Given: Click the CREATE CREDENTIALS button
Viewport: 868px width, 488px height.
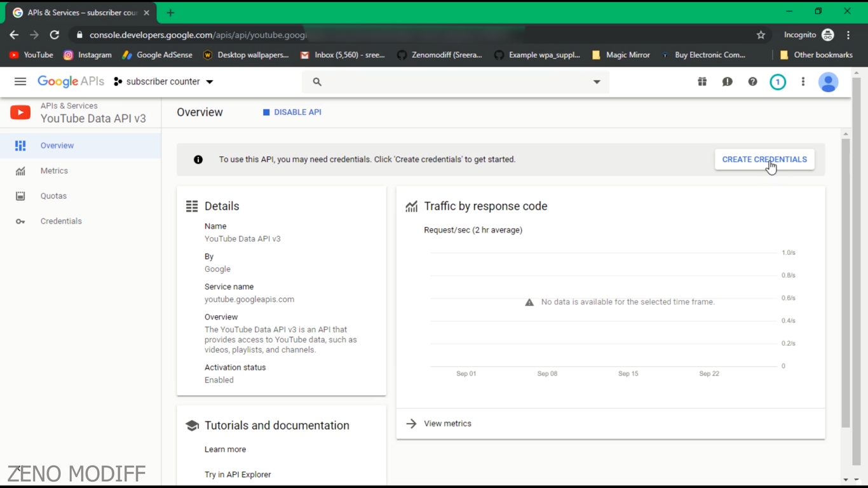Looking at the screenshot, I should tap(764, 159).
